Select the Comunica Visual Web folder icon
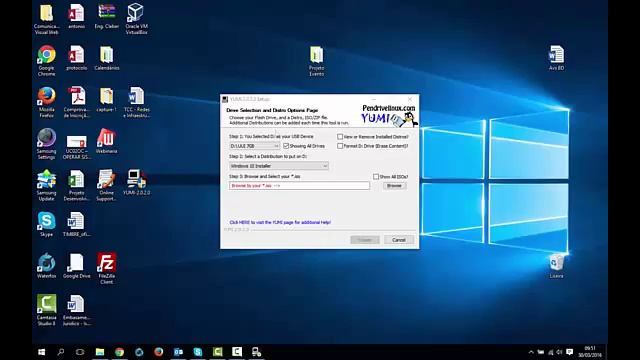The height and width of the screenshot is (360, 640). point(47,19)
